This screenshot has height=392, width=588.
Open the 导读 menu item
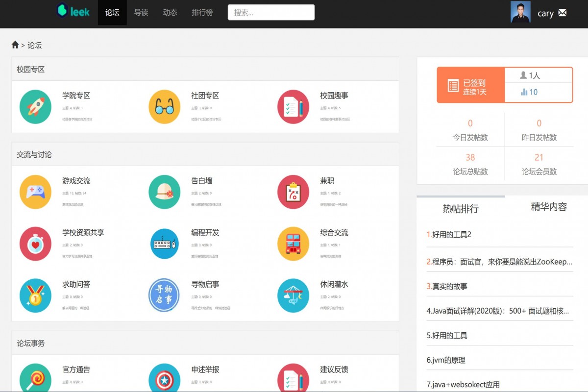(x=141, y=13)
